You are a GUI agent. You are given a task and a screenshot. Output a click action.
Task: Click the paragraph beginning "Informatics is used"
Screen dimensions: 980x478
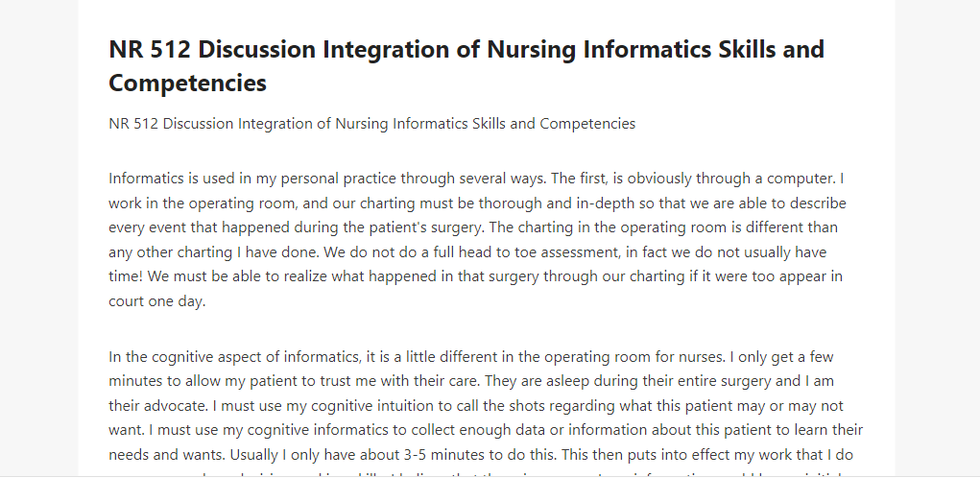click(477, 240)
